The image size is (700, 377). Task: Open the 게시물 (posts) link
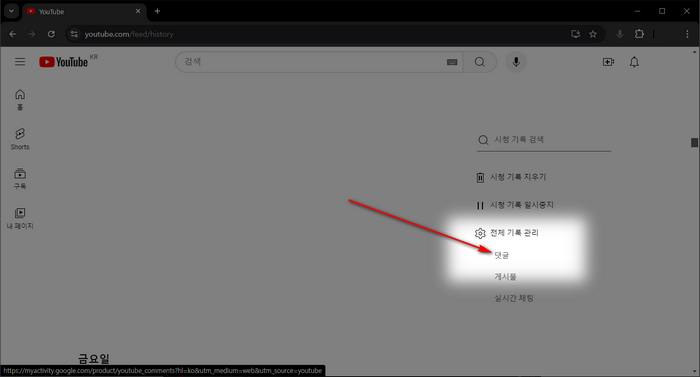[x=505, y=276]
